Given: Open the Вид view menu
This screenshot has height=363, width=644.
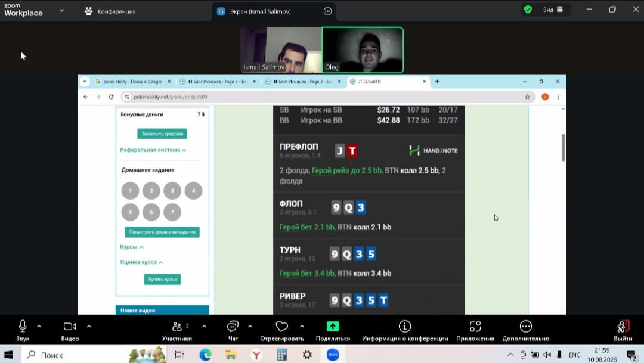Looking at the screenshot, I should (553, 10).
